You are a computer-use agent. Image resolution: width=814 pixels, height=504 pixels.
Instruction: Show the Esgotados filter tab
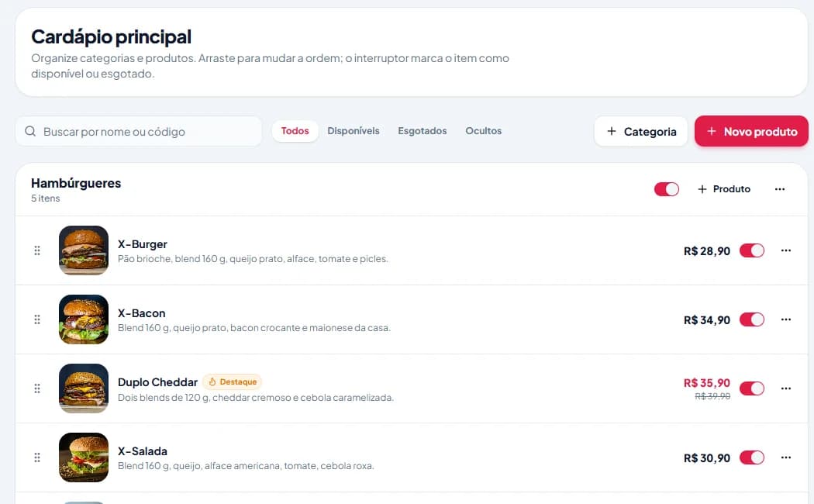tap(422, 131)
